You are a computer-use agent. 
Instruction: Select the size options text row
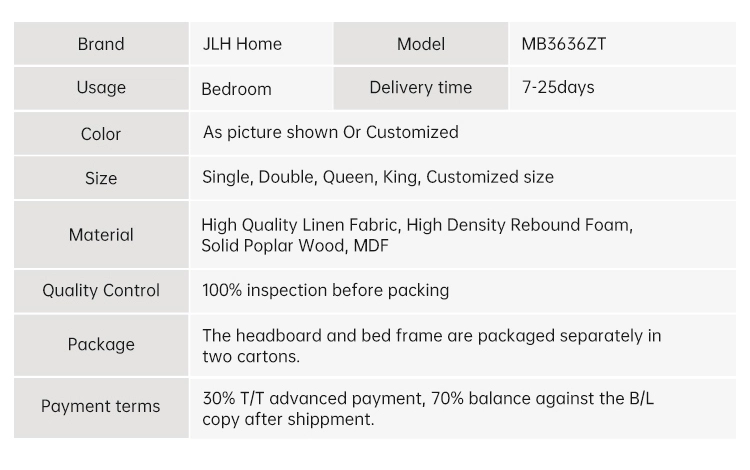(x=377, y=177)
